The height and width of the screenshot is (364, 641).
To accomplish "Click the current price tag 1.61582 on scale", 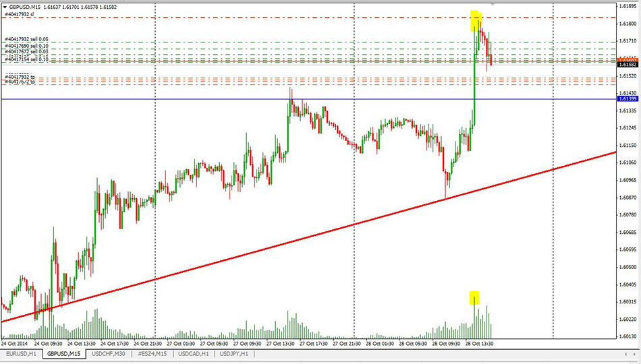I will coord(628,63).
